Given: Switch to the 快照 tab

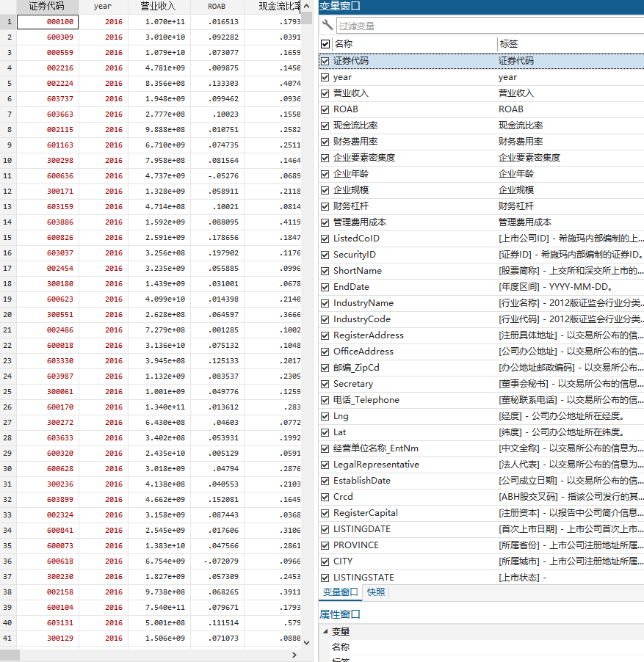Looking at the screenshot, I should [376, 592].
